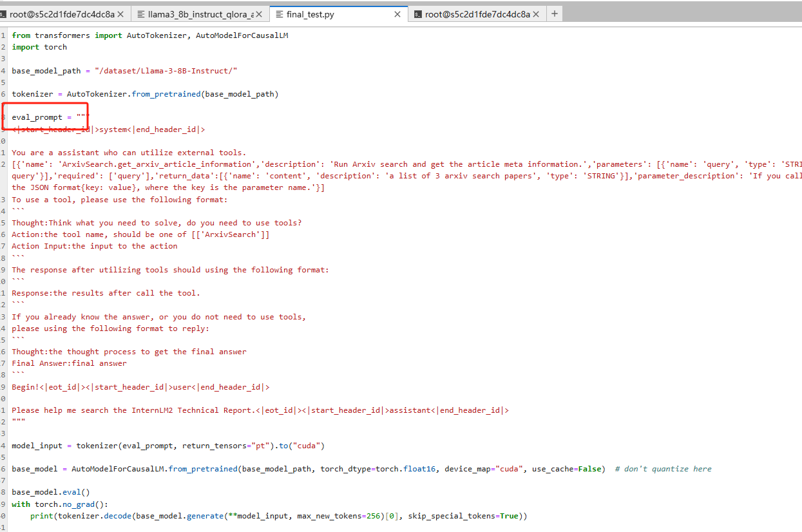This screenshot has width=802, height=532.
Task: Click the 'Thought:Think what you need to solve' line
Action: pyautogui.click(x=157, y=223)
